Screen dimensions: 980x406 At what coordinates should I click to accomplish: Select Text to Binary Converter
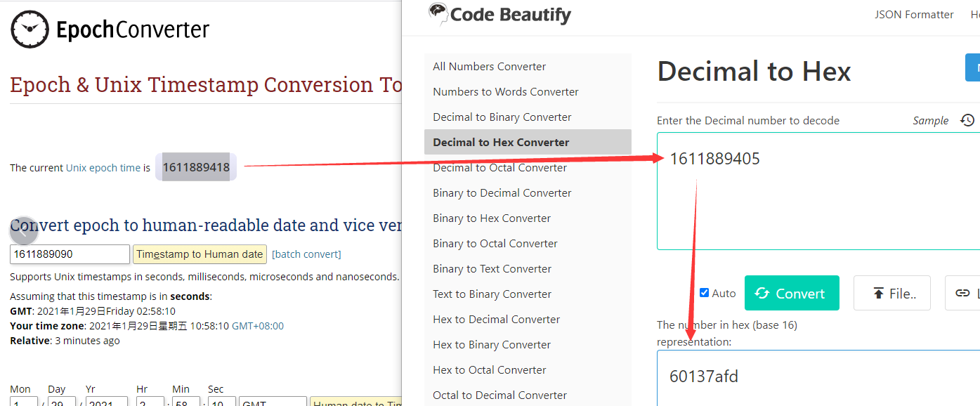(528, 294)
